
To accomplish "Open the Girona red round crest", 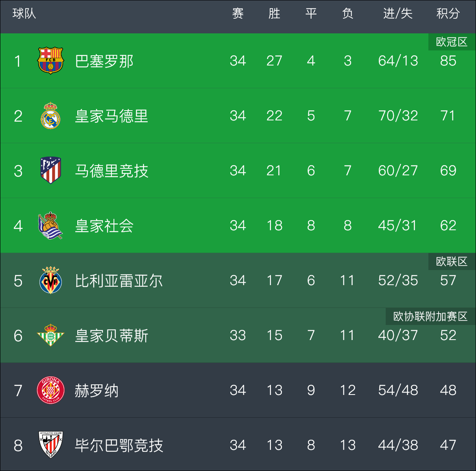I will tap(50, 390).
